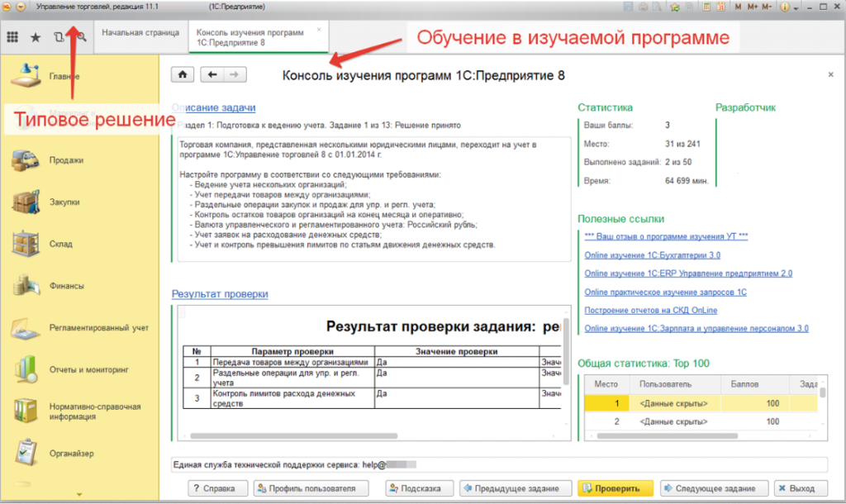846x504 pixels.
Task: Close the Консоль изучения программ tab
Action: pos(319,30)
